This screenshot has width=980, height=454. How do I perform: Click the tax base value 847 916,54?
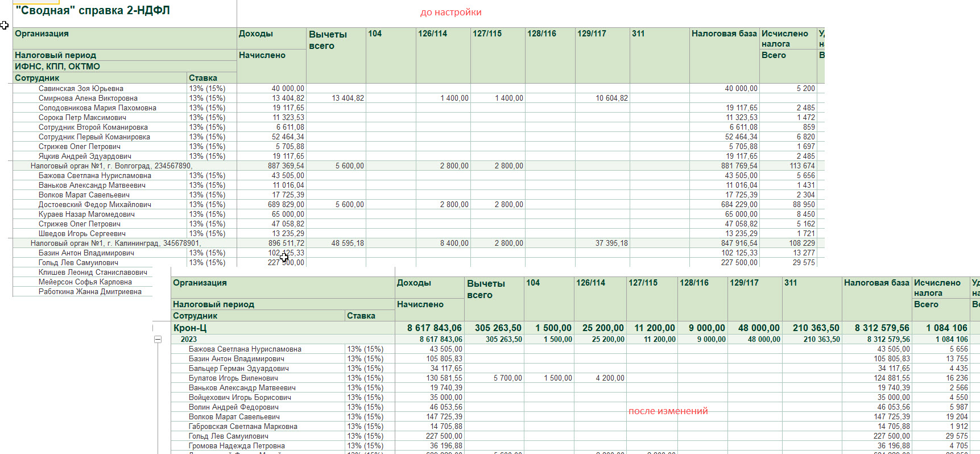[x=739, y=243]
